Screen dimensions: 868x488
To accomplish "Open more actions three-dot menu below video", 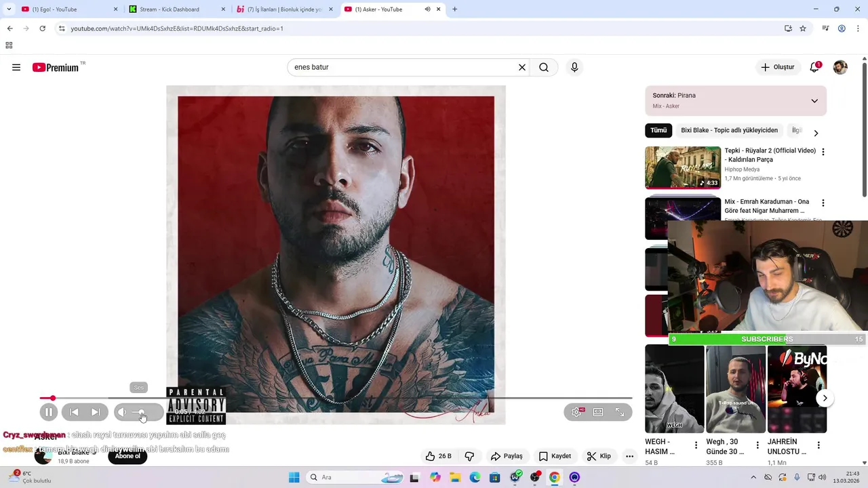I will pos(629,456).
